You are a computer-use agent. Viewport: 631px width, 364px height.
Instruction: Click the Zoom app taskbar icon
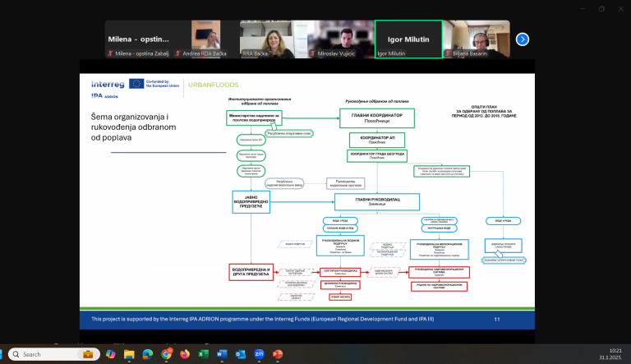259,354
